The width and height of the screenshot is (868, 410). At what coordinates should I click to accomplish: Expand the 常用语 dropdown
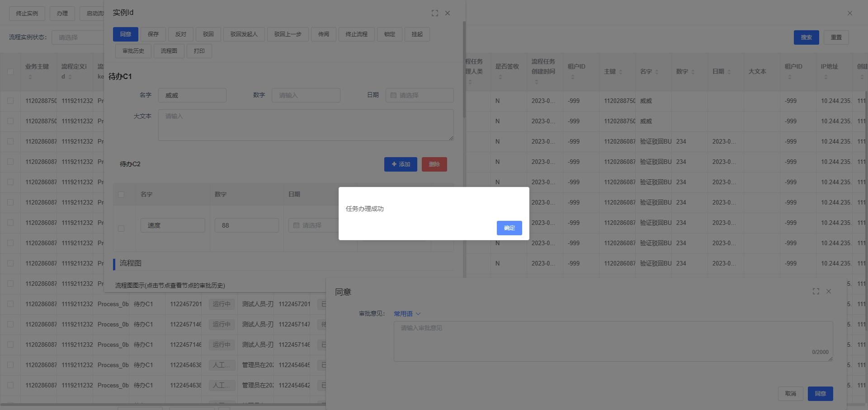[407, 314]
